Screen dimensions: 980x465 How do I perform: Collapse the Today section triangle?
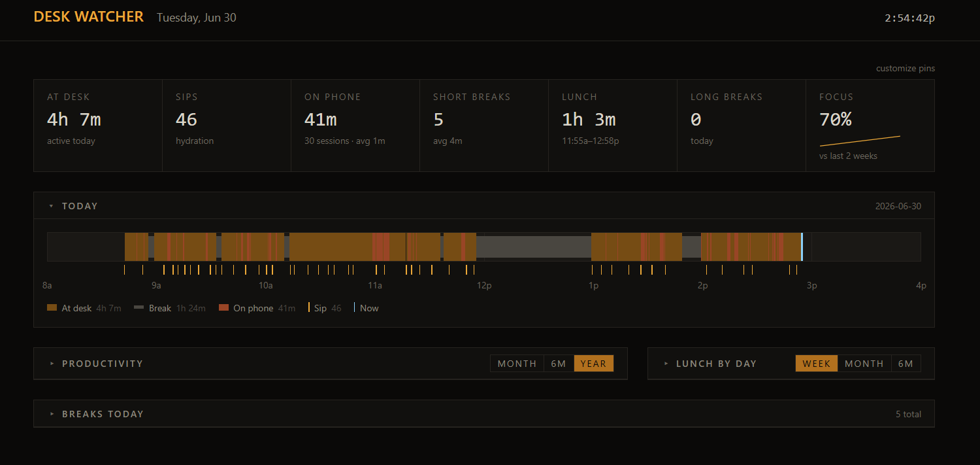(52, 206)
